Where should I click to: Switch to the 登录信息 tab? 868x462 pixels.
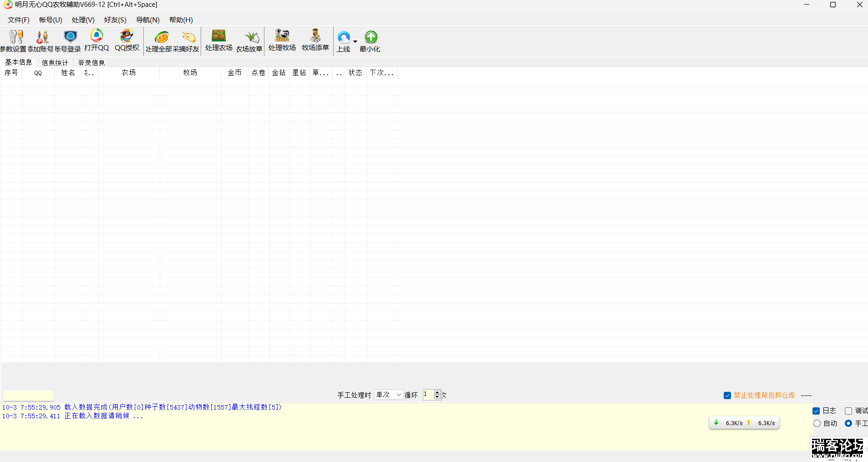[x=91, y=63]
